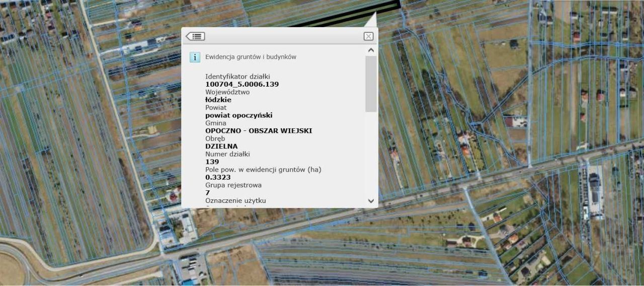Click the 'łódzkie' voivodeship value

(x=218, y=100)
